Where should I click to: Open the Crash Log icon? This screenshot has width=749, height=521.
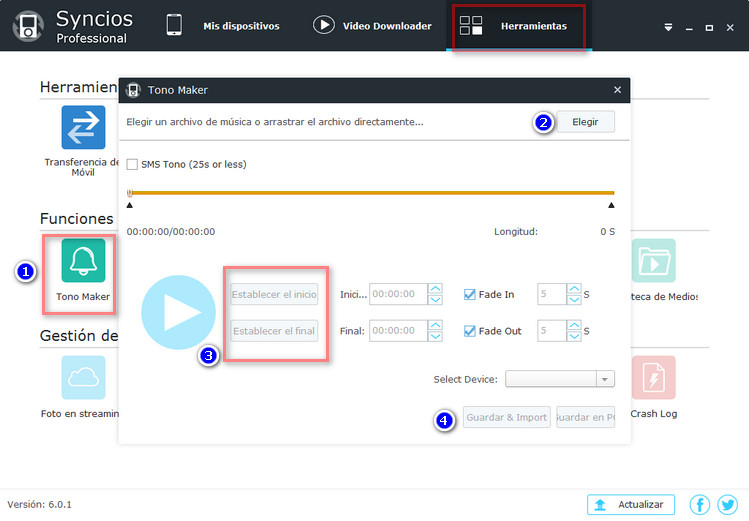[653, 377]
